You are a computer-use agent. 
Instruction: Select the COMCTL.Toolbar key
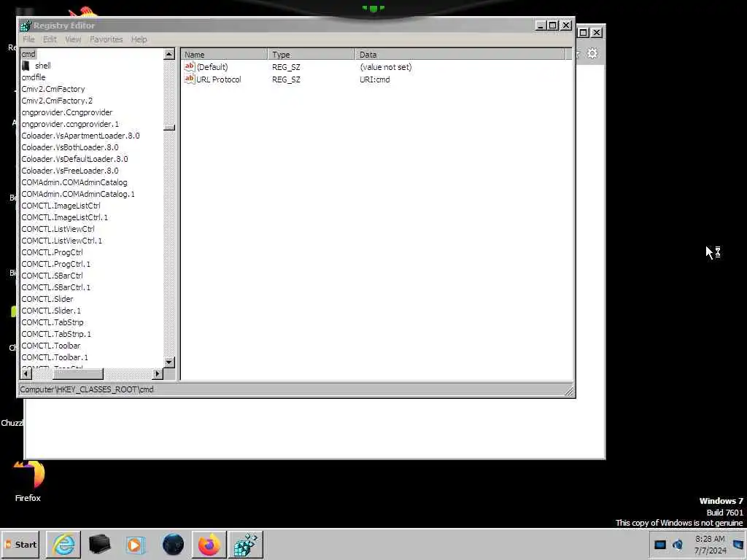[51, 346]
